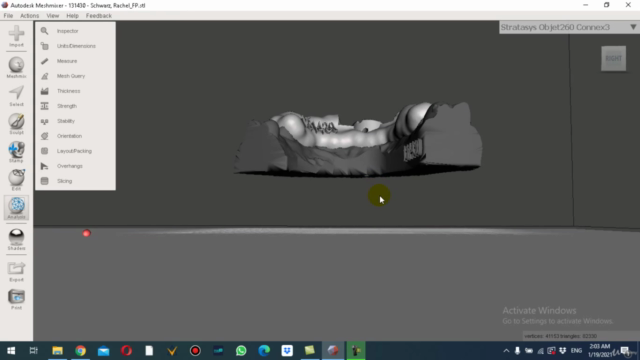Select Overhangs in the Analysis menu

click(x=70, y=166)
